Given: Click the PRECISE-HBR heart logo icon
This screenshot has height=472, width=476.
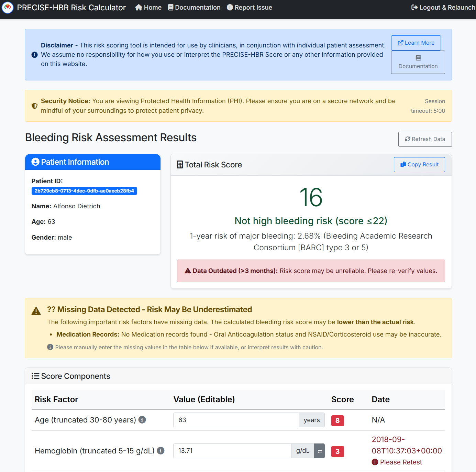Looking at the screenshot, I should (x=8, y=7).
